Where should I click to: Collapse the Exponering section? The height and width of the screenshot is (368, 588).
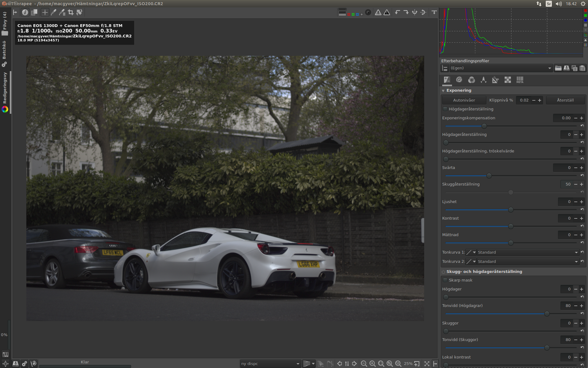tap(443, 90)
